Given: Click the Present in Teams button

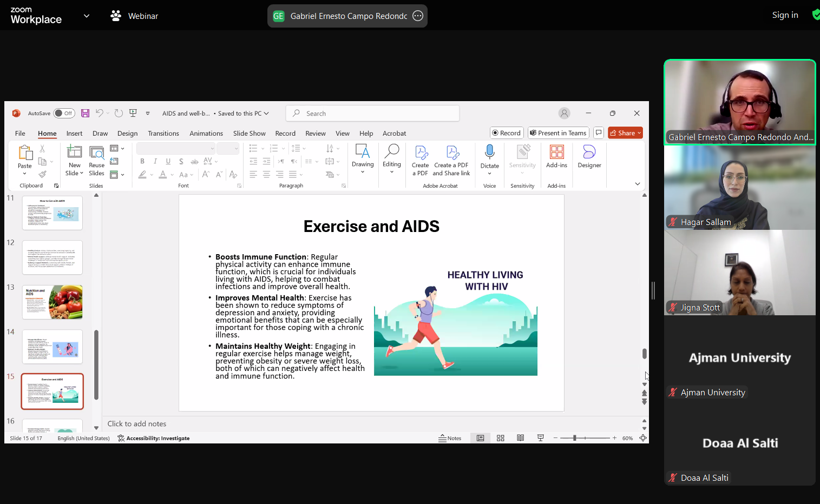Looking at the screenshot, I should [x=557, y=133].
